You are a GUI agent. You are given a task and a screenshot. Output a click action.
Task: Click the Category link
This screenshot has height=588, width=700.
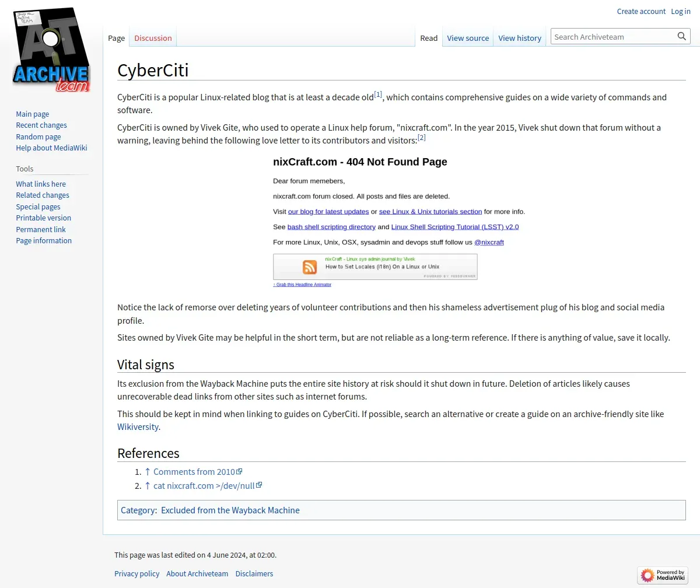coord(138,510)
